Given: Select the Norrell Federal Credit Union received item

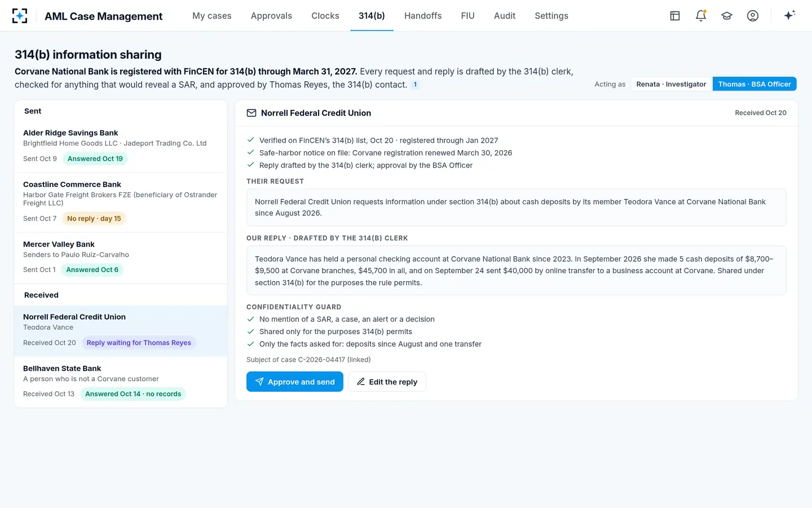Looking at the screenshot, I should [x=121, y=331].
